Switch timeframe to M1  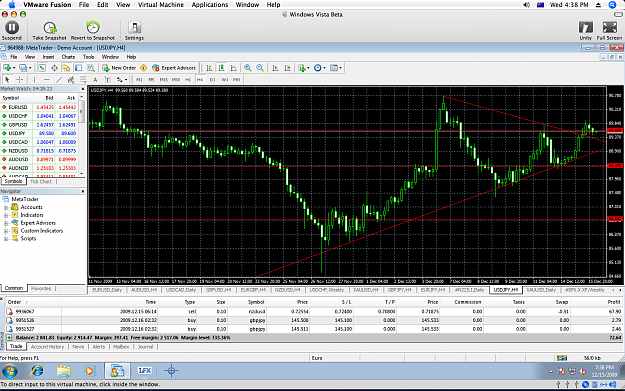tap(139, 79)
